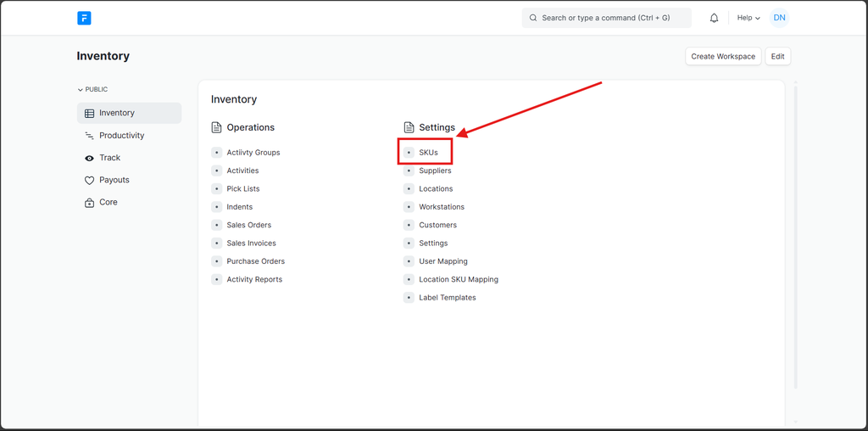Open the notifications bell icon
This screenshot has width=868, height=431.
(x=714, y=19)
